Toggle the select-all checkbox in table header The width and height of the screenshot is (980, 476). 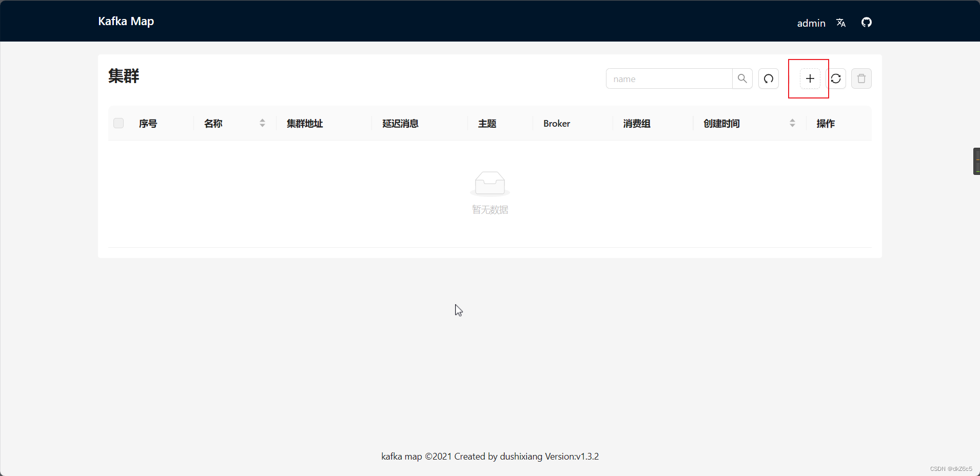[119, 123]
